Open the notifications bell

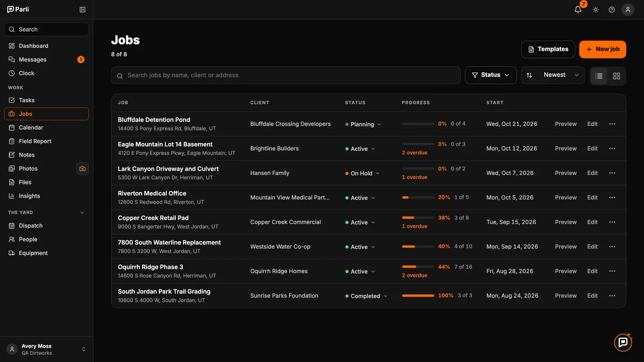coord(578,10)
